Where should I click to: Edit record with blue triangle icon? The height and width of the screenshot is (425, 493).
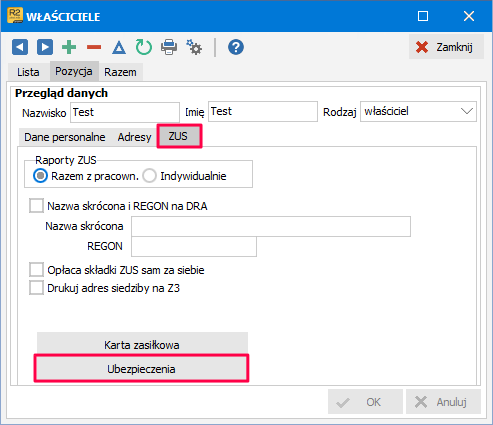[119, 47]
